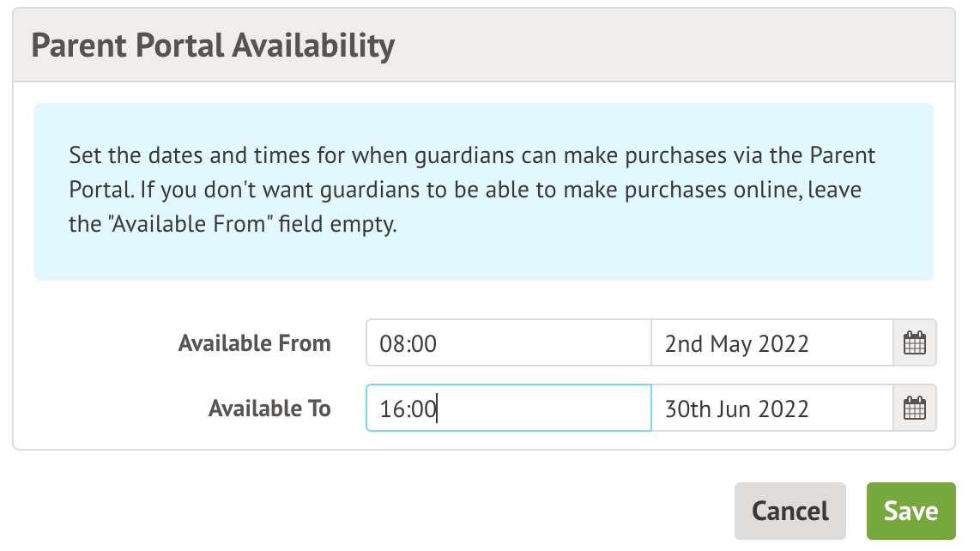The image size is (980, 551).
Task: Click the bold Available From field label
Action: tap(254, 343)
